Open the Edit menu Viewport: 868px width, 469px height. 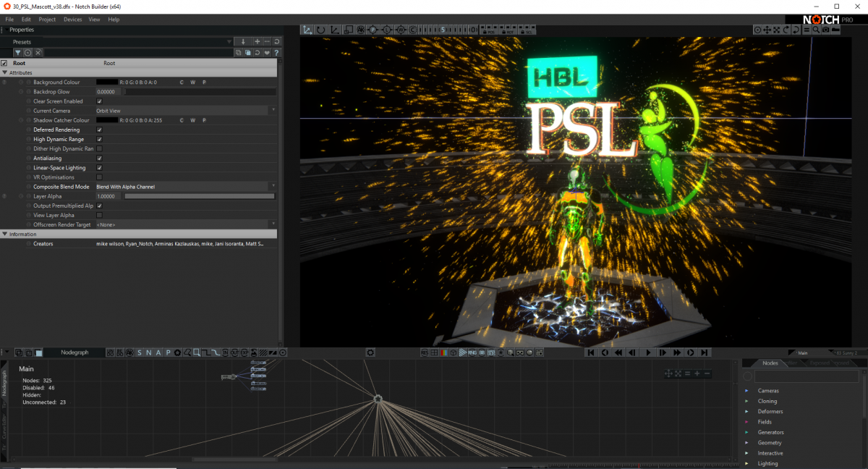[x=26, y=20]
